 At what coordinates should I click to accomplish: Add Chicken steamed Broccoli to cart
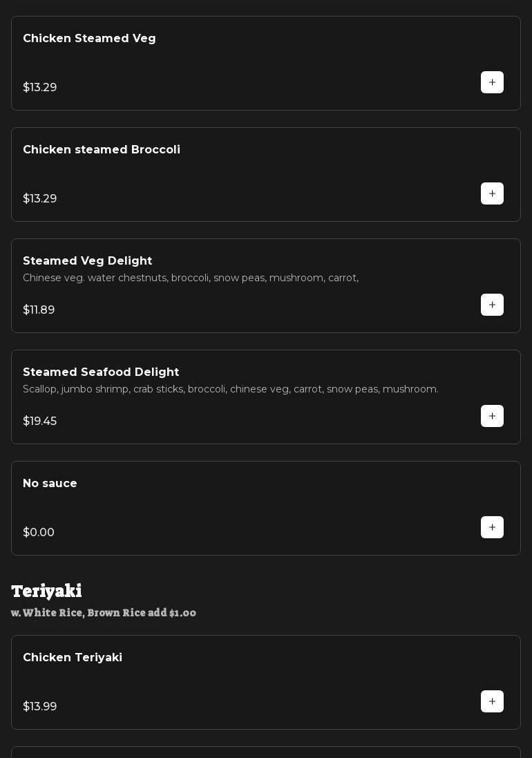pyautogui.click(x=492, y=193)
